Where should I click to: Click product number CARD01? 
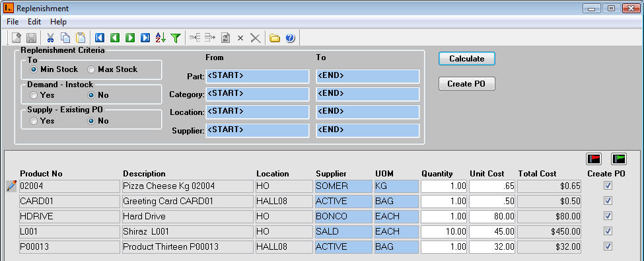point(69,202)
